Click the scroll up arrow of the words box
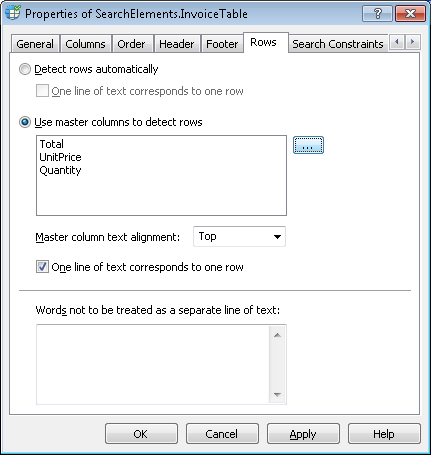Viewport: 431px width, 455px height. tap(277, 335)
